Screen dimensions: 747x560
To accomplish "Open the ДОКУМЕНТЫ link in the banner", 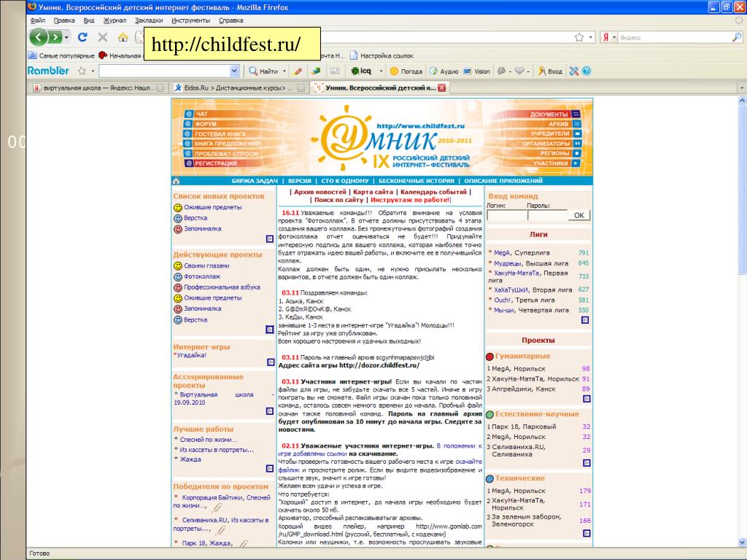I will pos(549,114).
